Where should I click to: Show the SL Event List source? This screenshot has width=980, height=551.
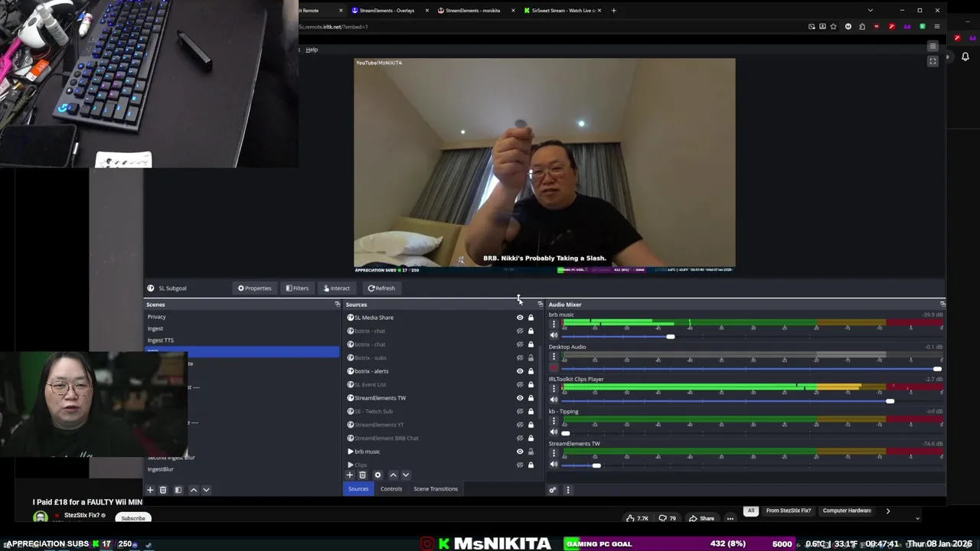(x=520, y=384)
